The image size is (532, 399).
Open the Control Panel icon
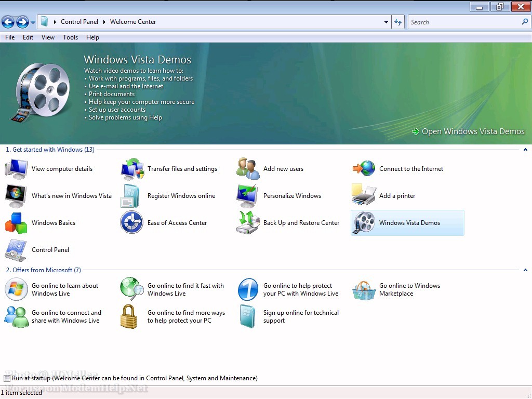point(16,250)
